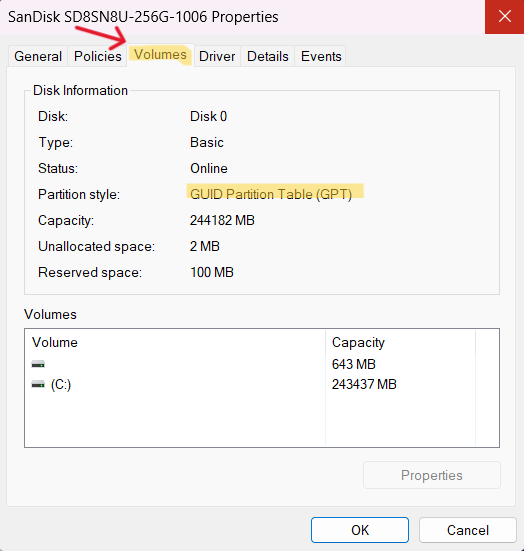
Task: View the Events tab
Action: click(321, 56)
